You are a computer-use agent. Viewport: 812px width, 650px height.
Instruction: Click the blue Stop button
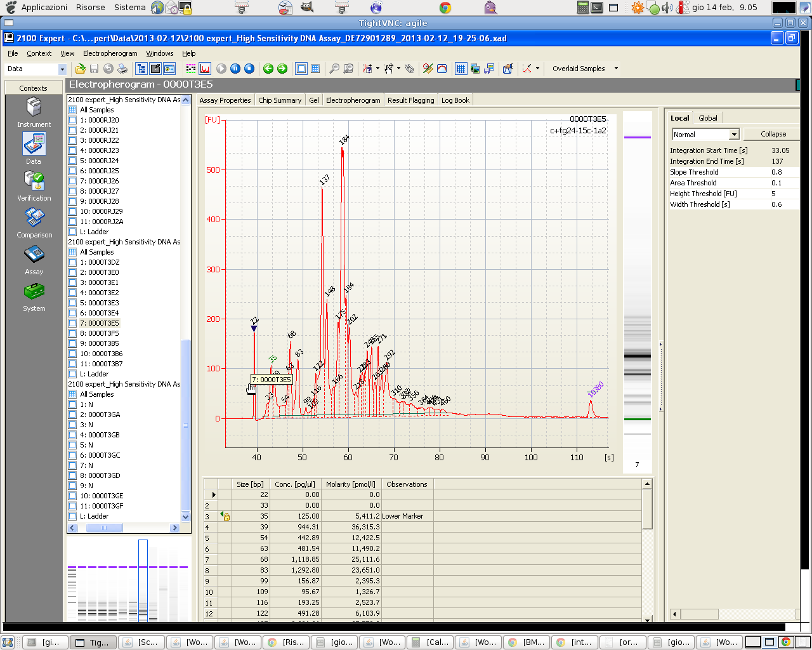coord(249,69)
